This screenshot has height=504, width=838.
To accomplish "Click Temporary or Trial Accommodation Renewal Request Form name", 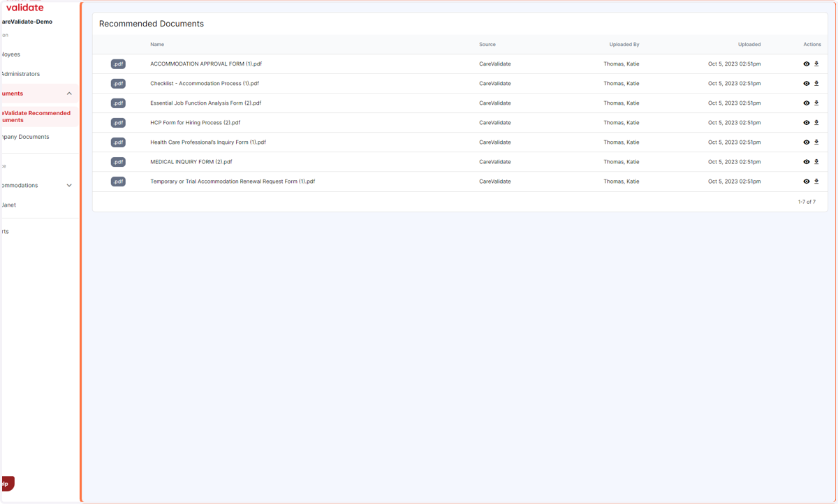I will [x=233, y=181].
